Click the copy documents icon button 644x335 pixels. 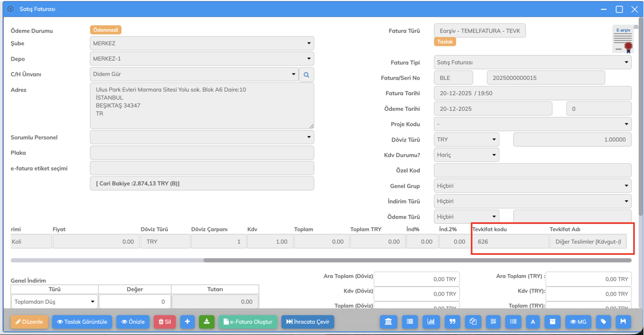coord(473,322)
